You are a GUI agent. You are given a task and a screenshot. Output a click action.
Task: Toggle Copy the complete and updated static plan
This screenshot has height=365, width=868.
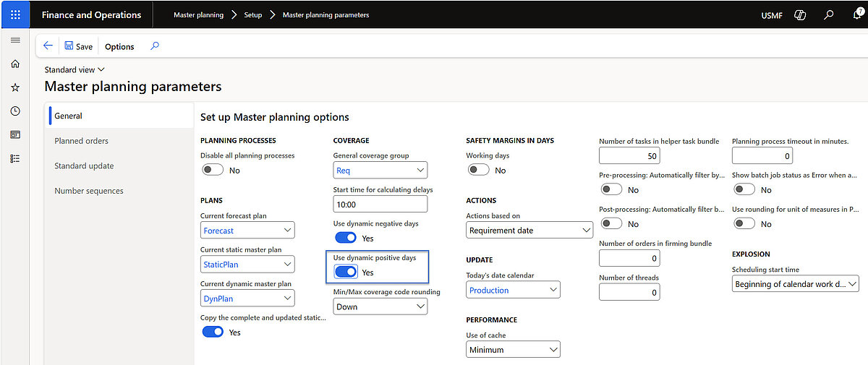click(213, 332)
